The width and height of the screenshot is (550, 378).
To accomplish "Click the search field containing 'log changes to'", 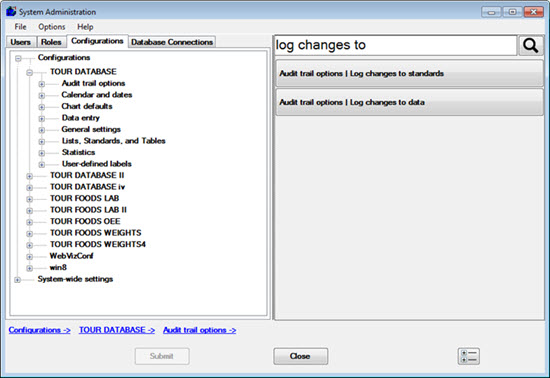I will pos(395,45).
